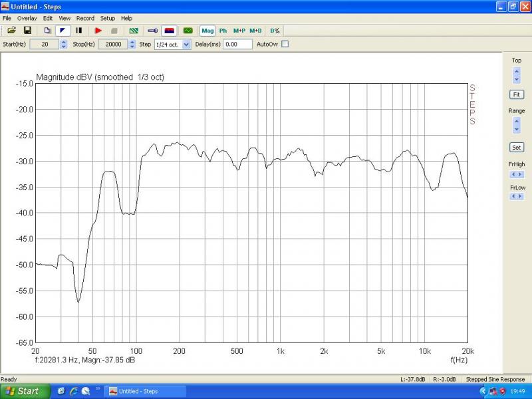The width and height of the screenshot is (532, 399).
Task: Shift FrHigh right with right arrow
Action: point(520,174)
